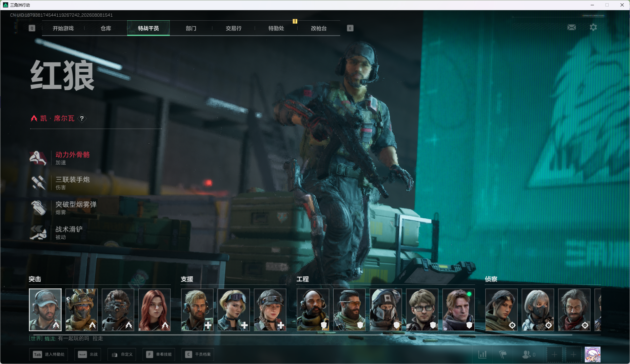The image size is (630, 364).
Task: Switch to the 开始游戏 tab
Action: 63,28
